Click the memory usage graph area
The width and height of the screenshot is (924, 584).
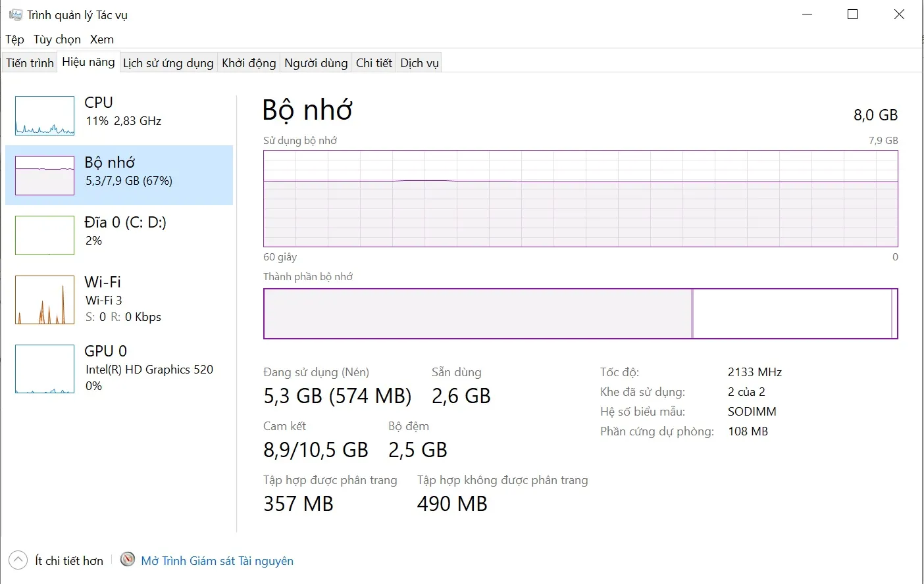[x=580, y=199]
